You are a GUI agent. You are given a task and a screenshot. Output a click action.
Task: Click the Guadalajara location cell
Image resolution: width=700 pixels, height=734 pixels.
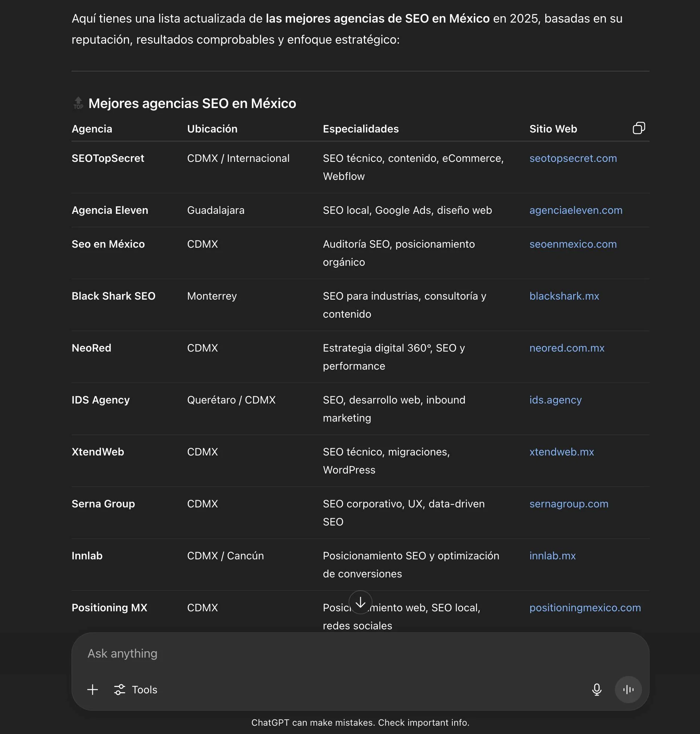pos(216,210)
